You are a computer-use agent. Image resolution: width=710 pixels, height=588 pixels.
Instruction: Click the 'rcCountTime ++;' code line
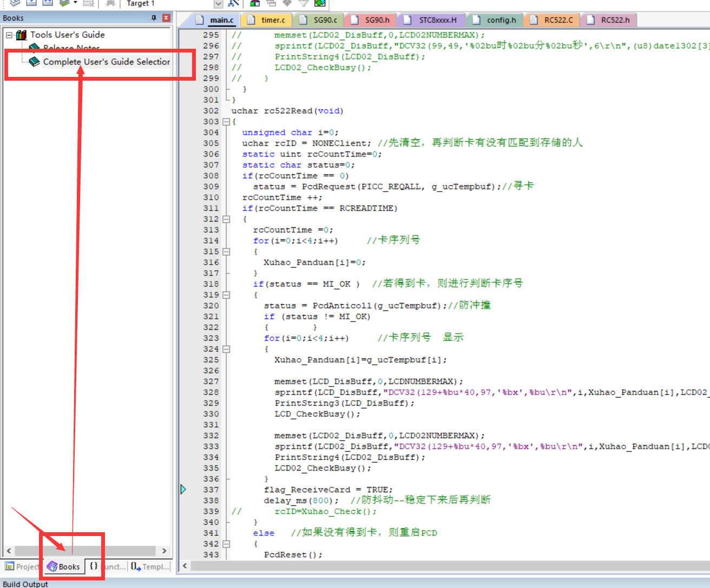pos(282,198)
